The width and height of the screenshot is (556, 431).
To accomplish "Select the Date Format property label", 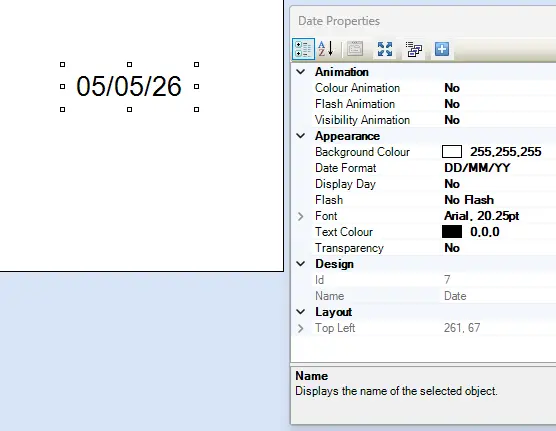I will coord(346,168).
